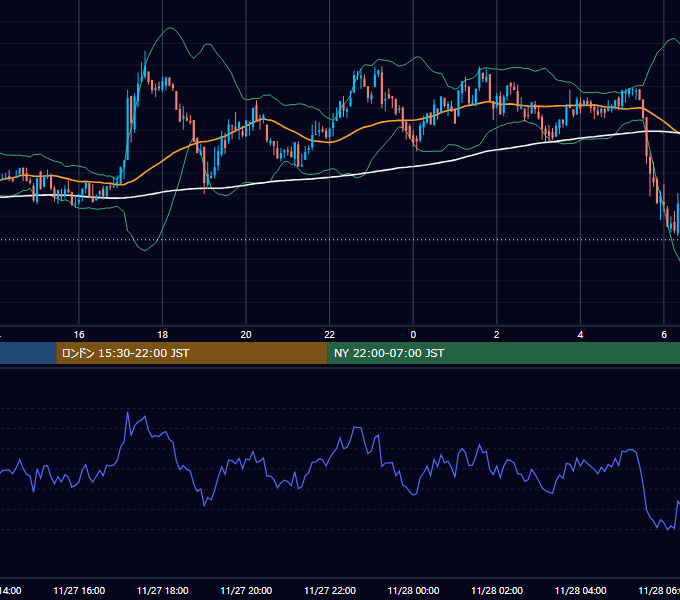The width and height of the screenshot is (680, 600).
Task: Select the 18 hour label on the price chart axis
Action: [162, 335]
